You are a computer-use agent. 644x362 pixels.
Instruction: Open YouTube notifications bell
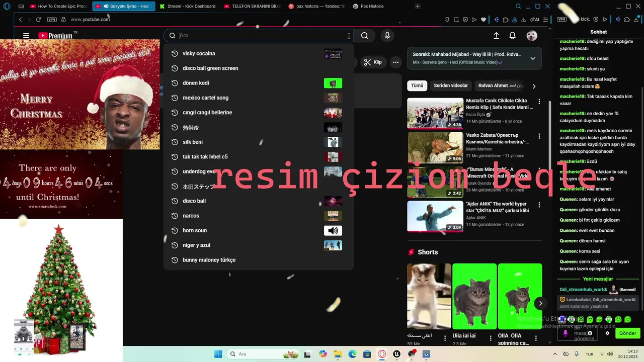512,36
